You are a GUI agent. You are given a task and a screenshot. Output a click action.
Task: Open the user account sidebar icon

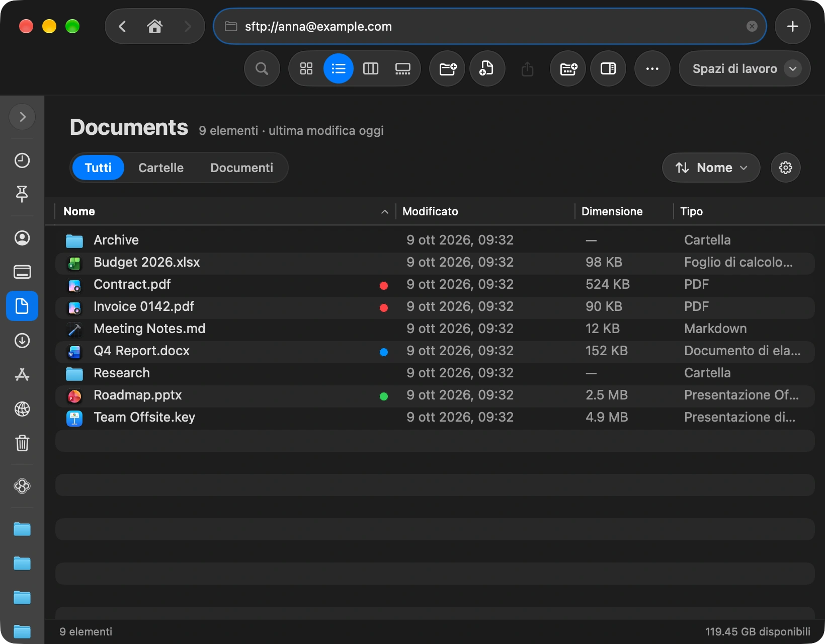coord(22,238)
